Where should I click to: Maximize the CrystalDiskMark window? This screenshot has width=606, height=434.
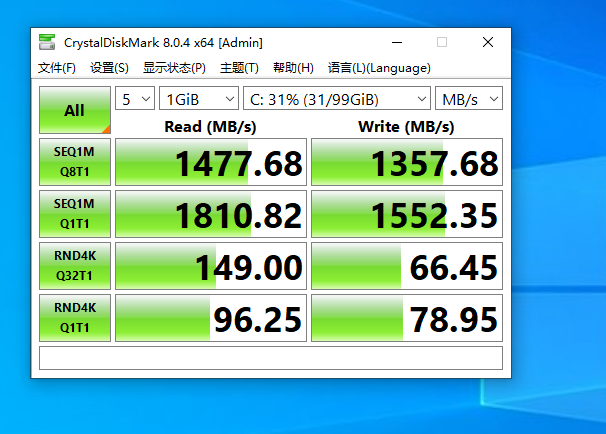coord(442,42)
